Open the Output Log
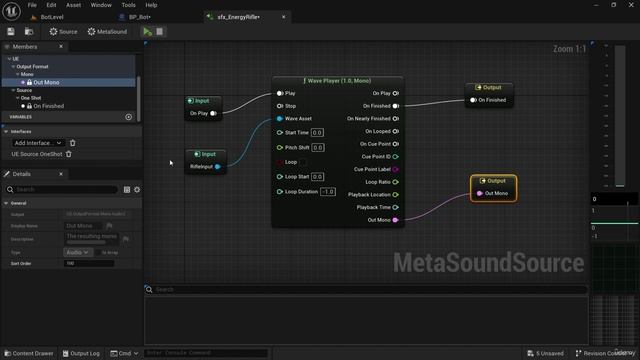This screenshot has height=360, width=640. click(81, 353)
